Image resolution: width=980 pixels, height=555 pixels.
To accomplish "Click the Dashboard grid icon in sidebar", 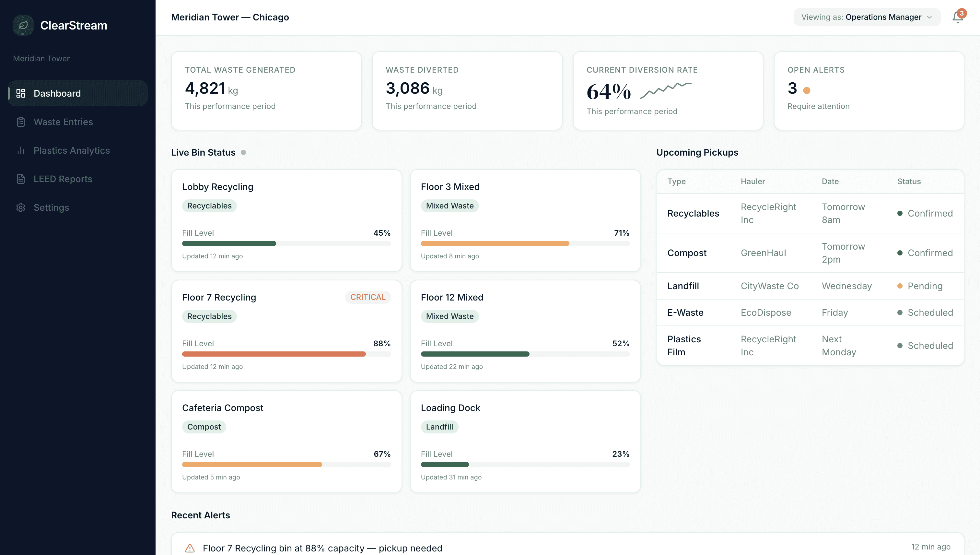I will pos(20,93).
